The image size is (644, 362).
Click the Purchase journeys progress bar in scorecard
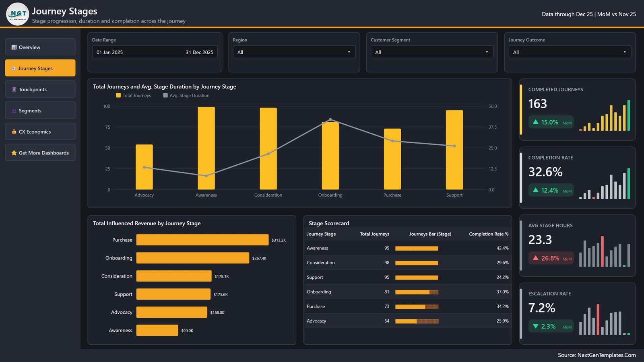pyautogui.click(x=417, y=306)
